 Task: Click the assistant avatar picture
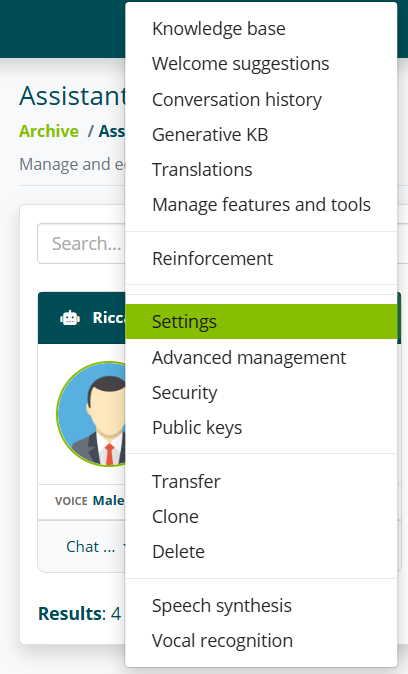(91, 414)
